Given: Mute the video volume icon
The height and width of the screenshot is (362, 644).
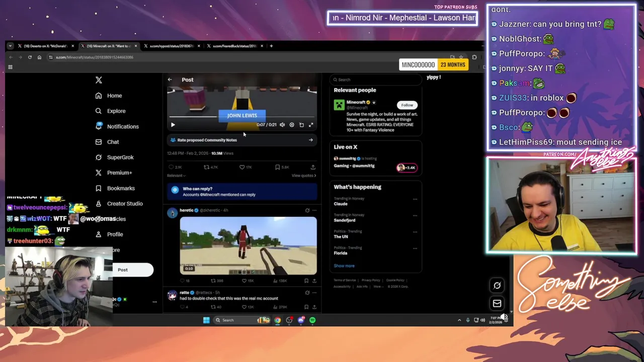Looking at the screenshot, I should coord(282,125).
